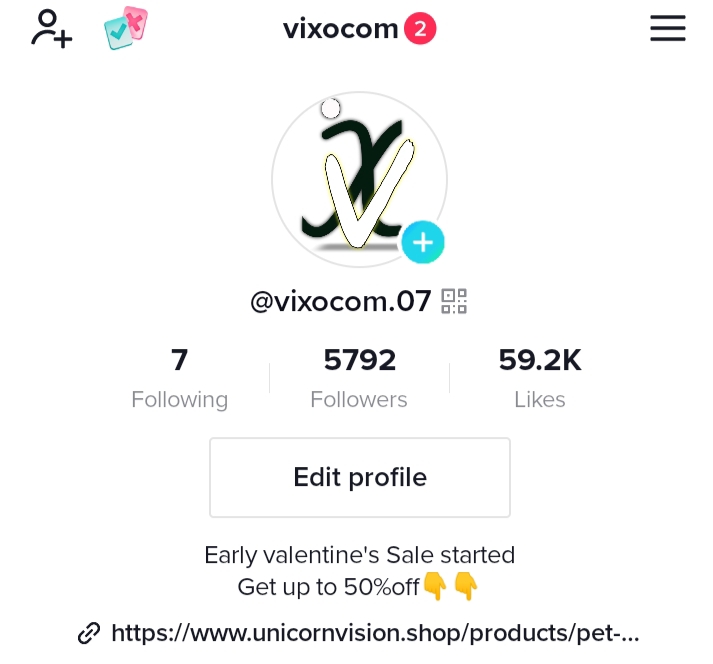Tap the check and cross cards icon

tap(126, 28)
